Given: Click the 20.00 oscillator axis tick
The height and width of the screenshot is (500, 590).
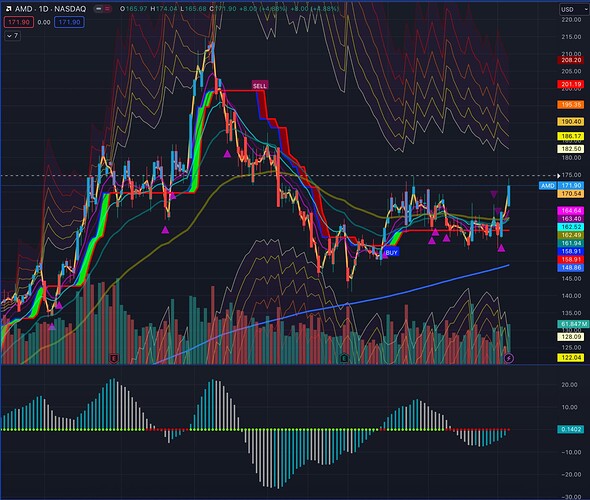Looking at the screenshot, I should coord(569,385).
